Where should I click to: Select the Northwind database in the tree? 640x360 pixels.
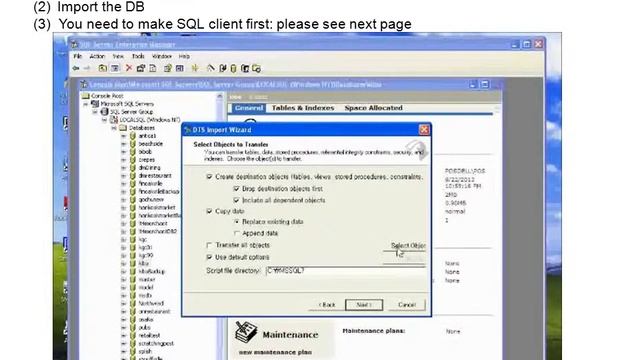click(x=151, y=304)
